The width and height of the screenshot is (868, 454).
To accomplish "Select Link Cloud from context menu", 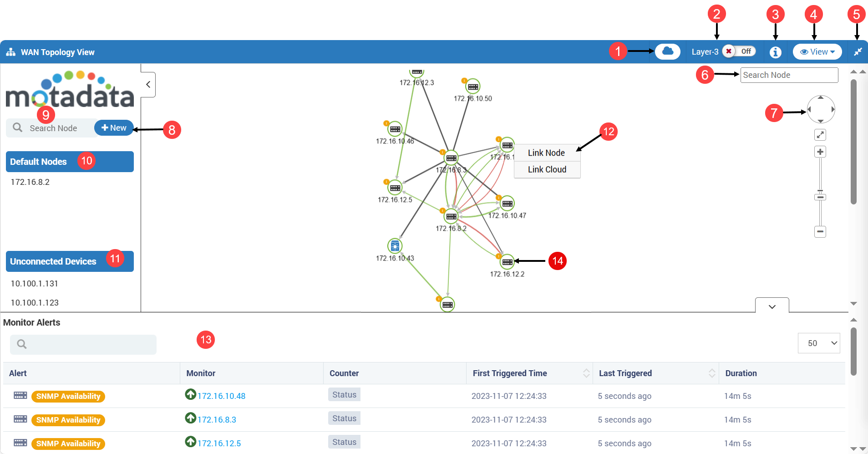I will point(547,169).
